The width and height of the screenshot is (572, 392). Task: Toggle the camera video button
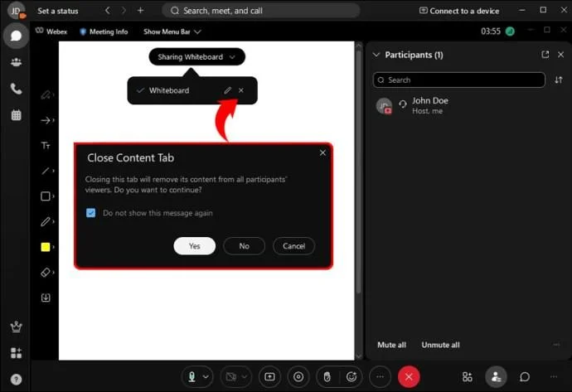pyautogui.click(x=231, y=377)
